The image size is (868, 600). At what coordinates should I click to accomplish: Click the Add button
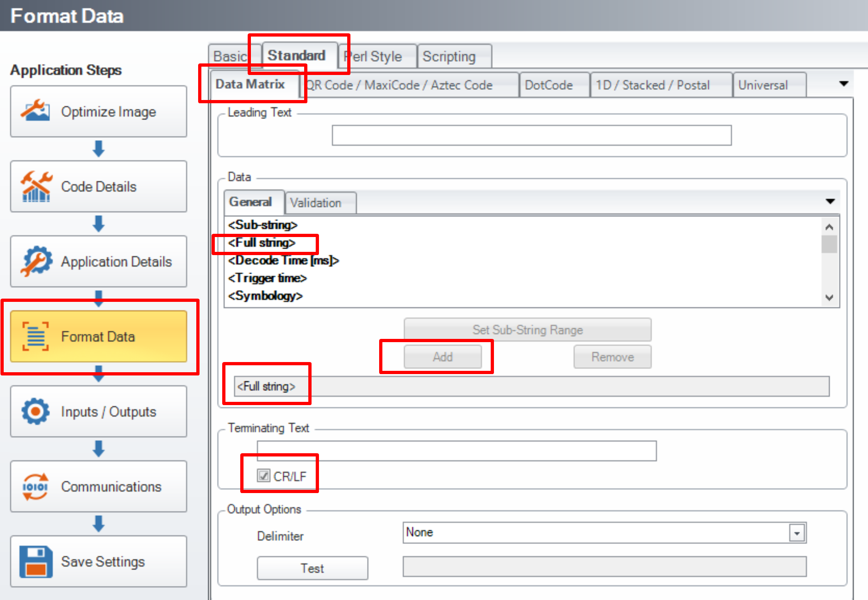click(443, 357)
